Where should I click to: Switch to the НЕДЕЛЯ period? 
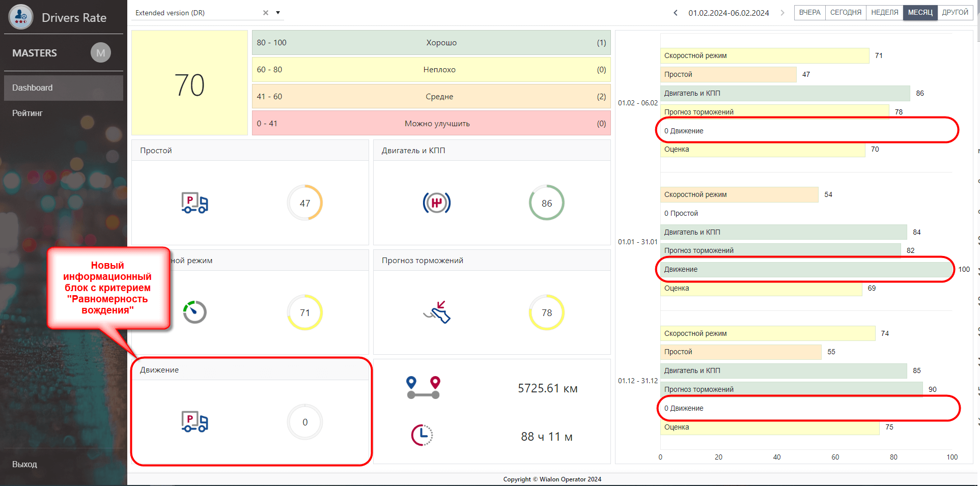tap(884, 13)
